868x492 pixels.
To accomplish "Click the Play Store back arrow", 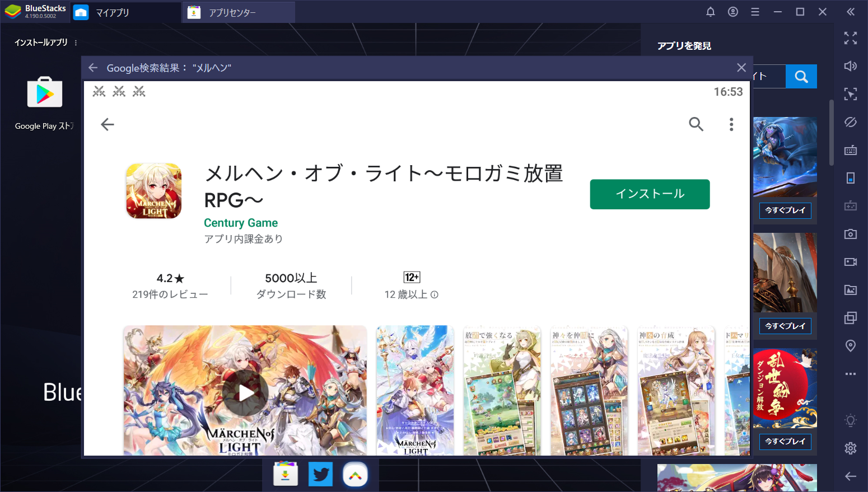I will [108, 124].
